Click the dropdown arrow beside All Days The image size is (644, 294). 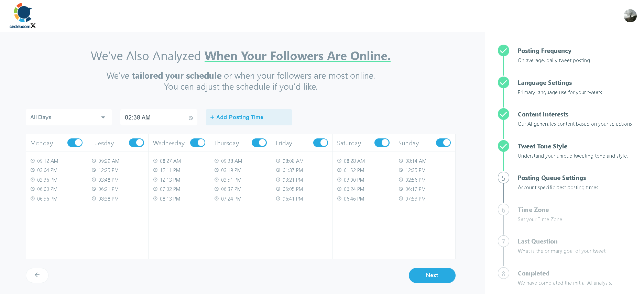(x=103, y=117)
